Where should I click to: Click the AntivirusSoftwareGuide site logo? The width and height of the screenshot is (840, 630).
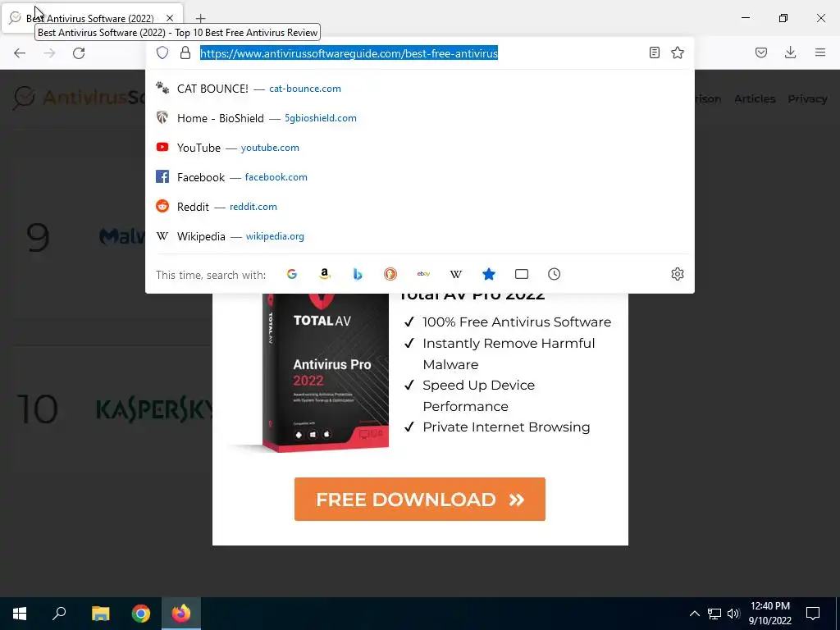[80, 98]
